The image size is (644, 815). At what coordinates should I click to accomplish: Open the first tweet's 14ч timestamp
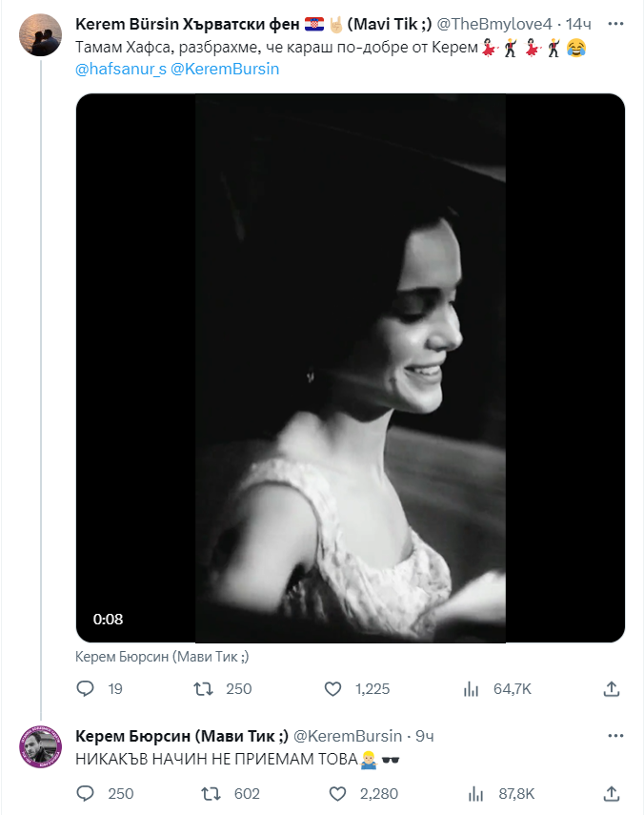click(579, 22)
